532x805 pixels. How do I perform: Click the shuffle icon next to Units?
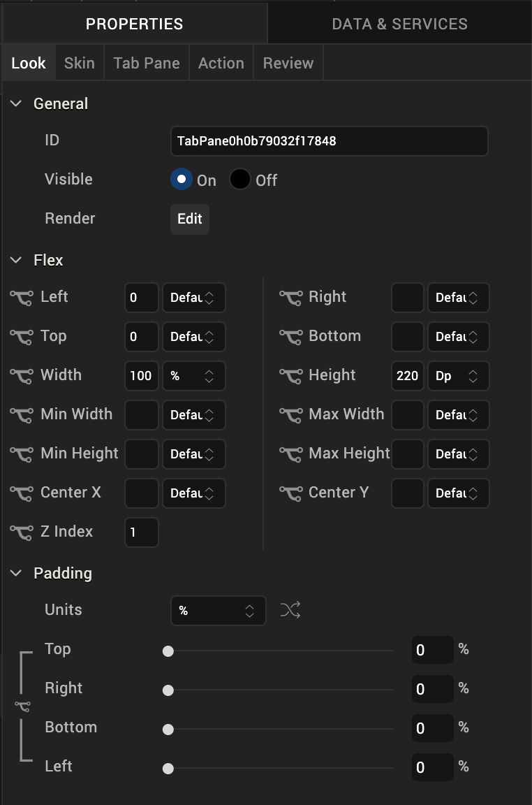pos(290,611)
